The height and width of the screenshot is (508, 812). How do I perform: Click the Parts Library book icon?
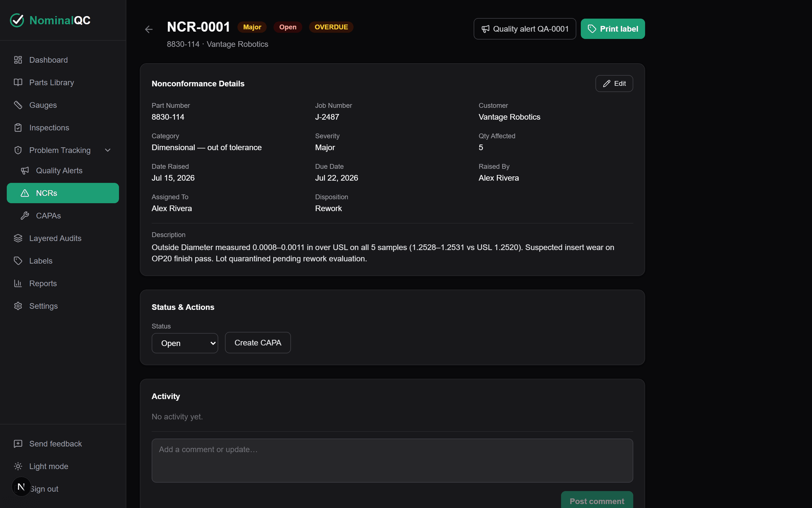coord(18,82)
